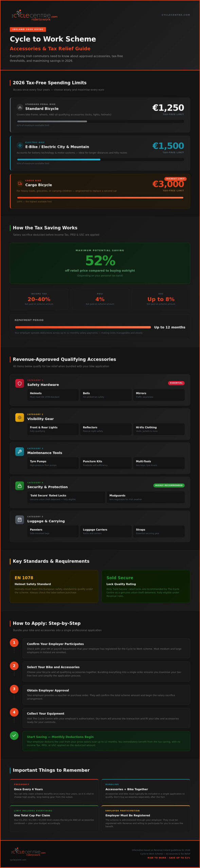The image size is (200, 868).
Task: Click the ESSENTIAL badge on Safety Hardware
Action: pos(176,383)
